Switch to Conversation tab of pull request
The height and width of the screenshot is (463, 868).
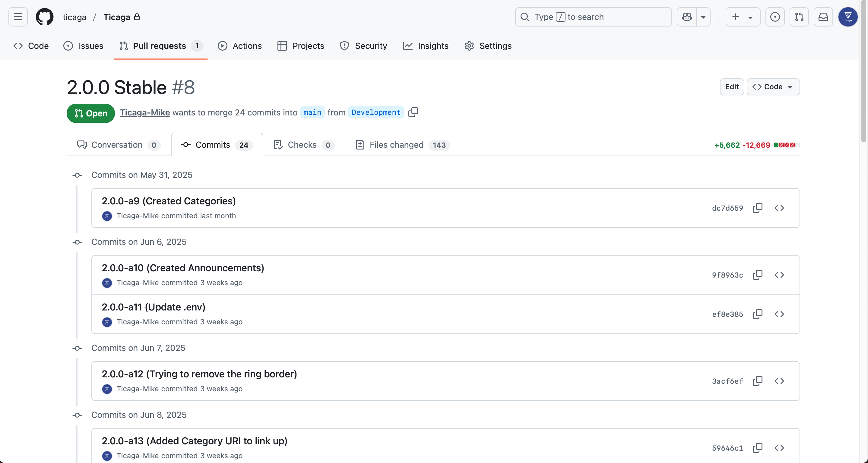pos(119,145)
